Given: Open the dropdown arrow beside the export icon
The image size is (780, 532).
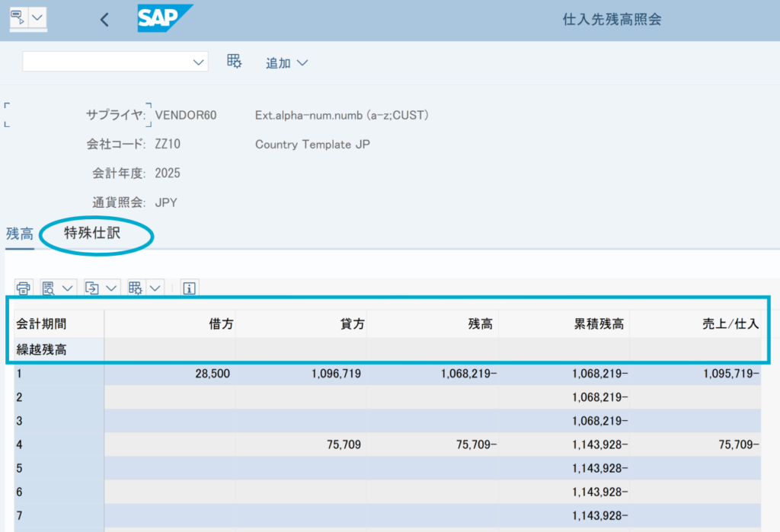Looking at the screenshot, I should 112,288.
